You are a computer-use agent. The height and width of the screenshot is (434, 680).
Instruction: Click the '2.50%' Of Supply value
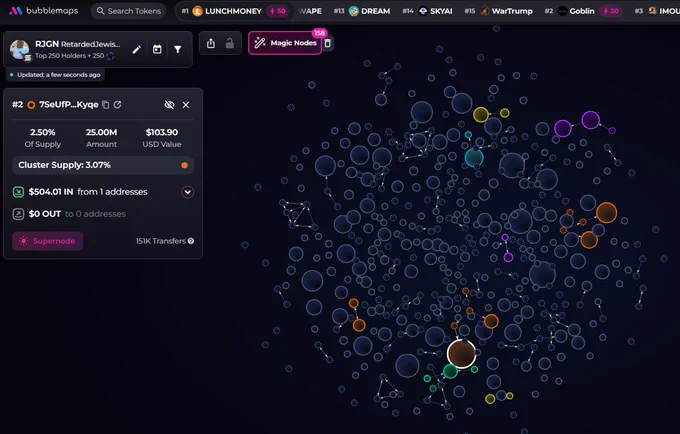[42, 132]
